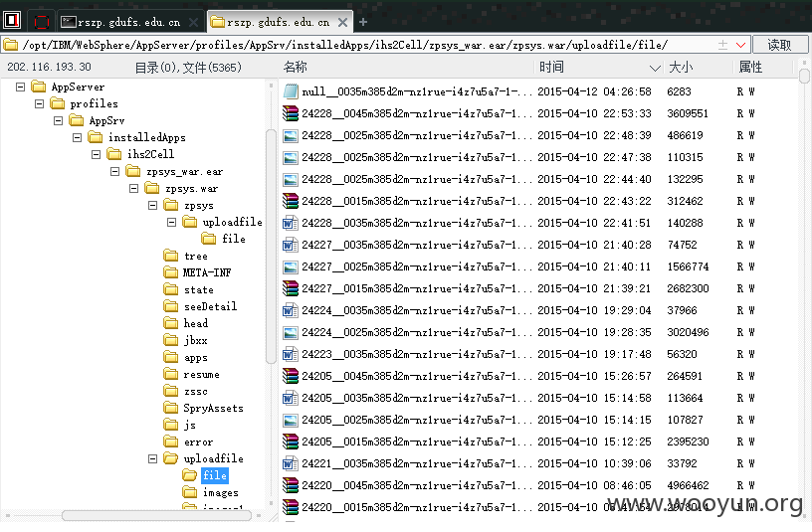Click the red square icon beside the first tab

(42, 22)
